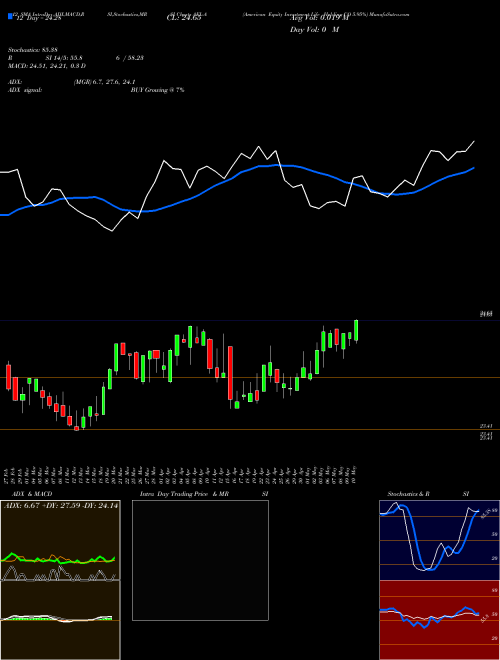Click the tall green last candlestick

coord(356,331)
